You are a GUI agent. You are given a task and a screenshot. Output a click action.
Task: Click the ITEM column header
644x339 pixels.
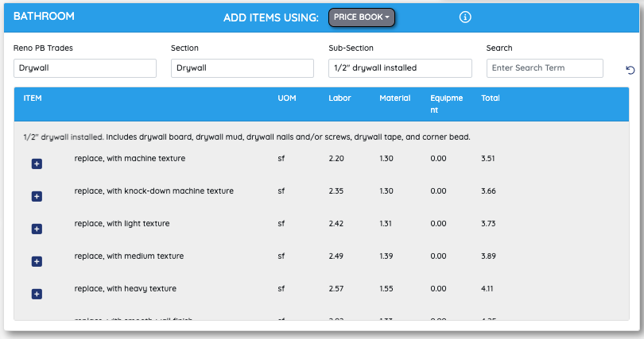pos(33,98)
